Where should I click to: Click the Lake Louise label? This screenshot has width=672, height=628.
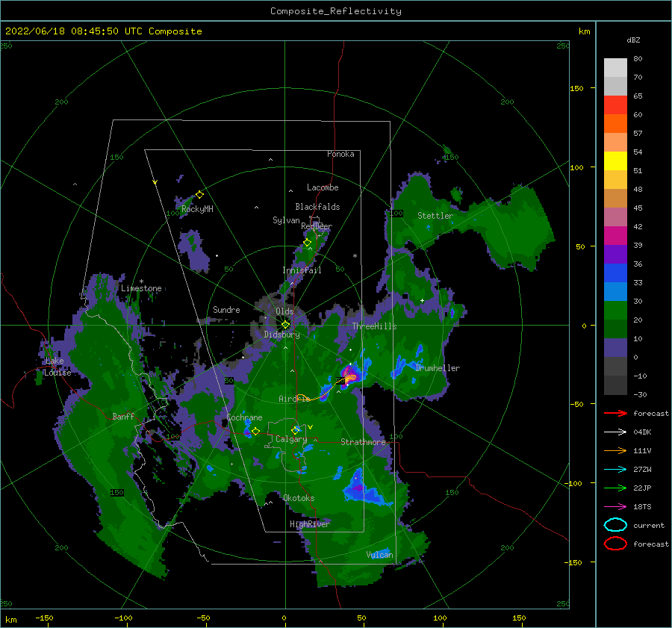click(57, 367)
